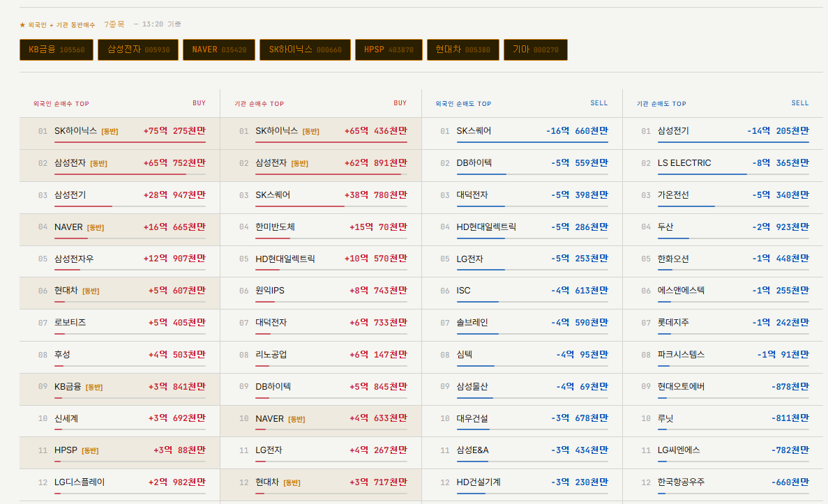Click HD현대일렉트릭 showing +10억 570천만
This screenshot has width=828, height=504.
(321, 262)
